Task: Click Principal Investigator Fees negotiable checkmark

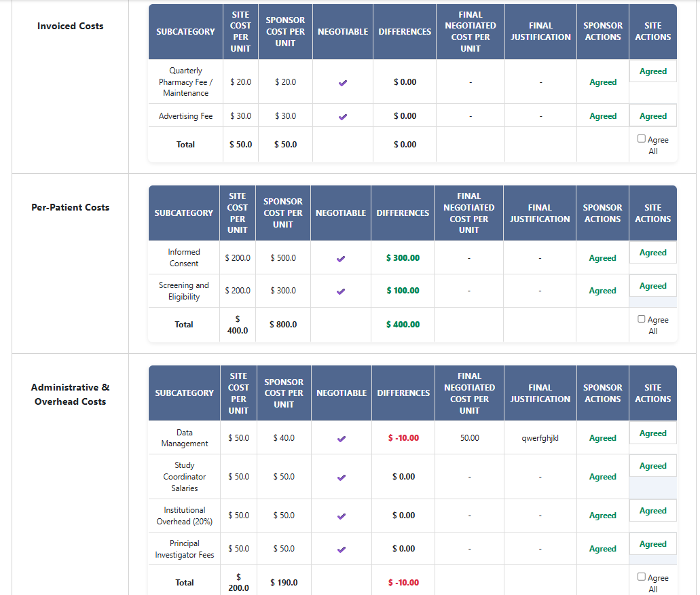Action: click(x=342, y=549)
